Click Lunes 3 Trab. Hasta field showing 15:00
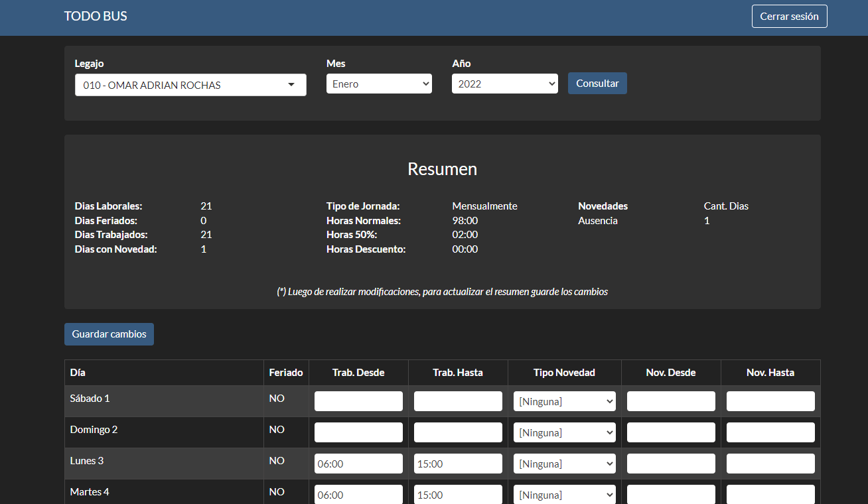This screenshot has width=868, height=504. (x=458, y=464)
